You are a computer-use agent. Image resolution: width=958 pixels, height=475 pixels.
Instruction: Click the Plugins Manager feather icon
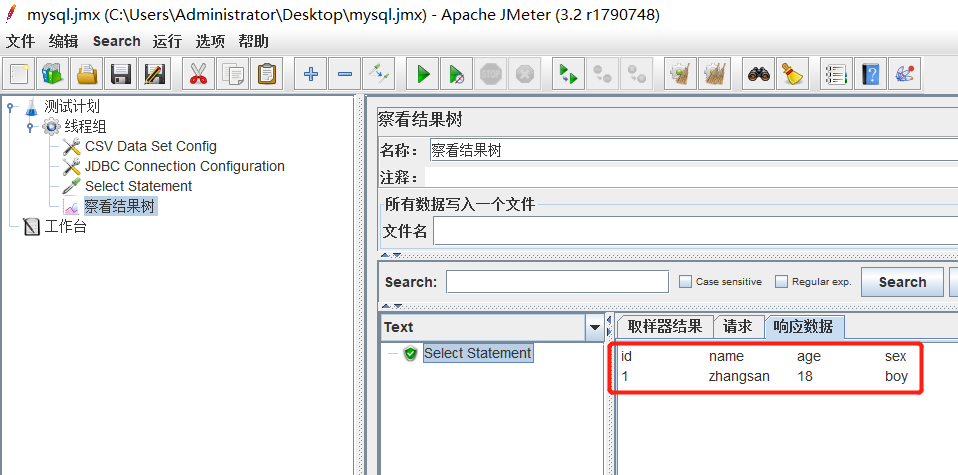point(904,75)
